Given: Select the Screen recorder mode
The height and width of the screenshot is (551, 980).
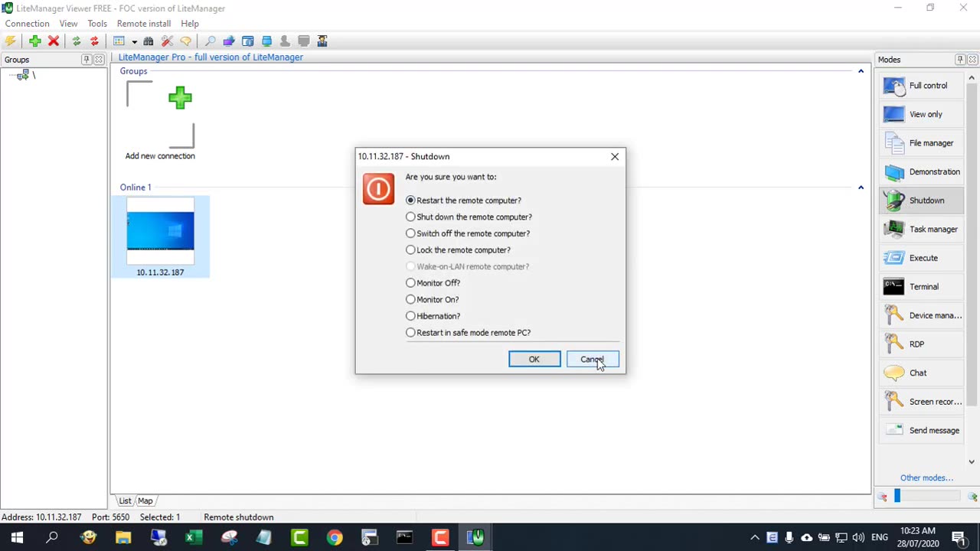Looking at the screenshot, I should point(921,402).
